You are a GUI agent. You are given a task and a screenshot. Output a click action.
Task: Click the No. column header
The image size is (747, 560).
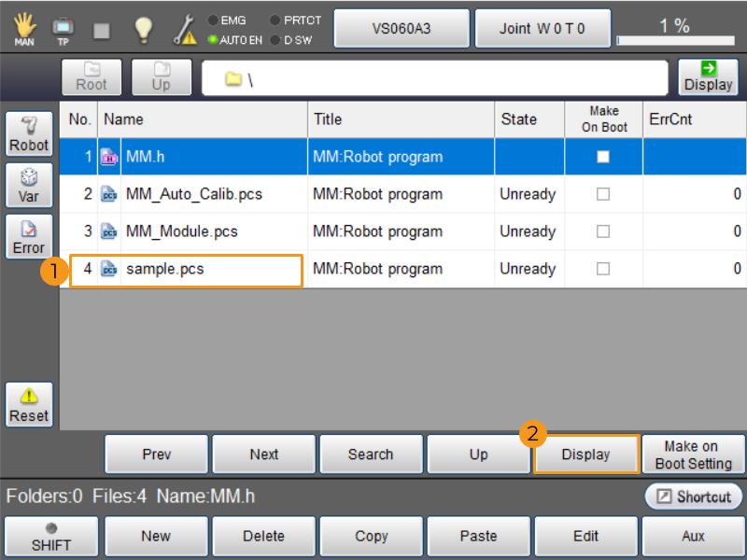[79, 119]
